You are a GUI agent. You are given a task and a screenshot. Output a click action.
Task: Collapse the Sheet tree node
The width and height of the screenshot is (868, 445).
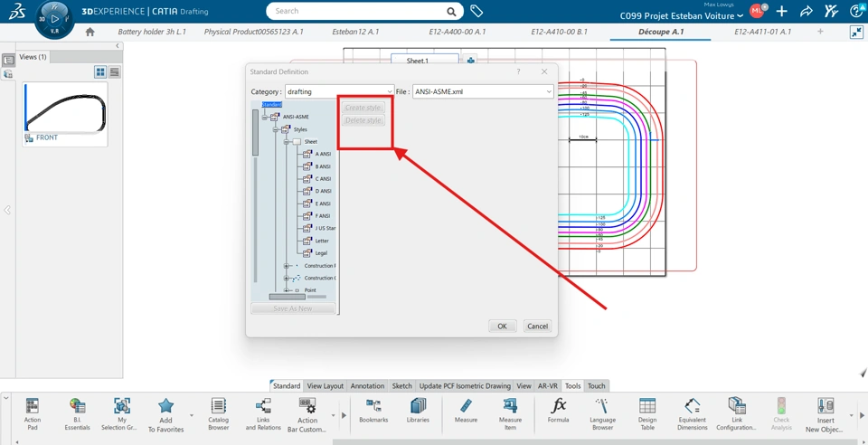(x=287, y=142)
